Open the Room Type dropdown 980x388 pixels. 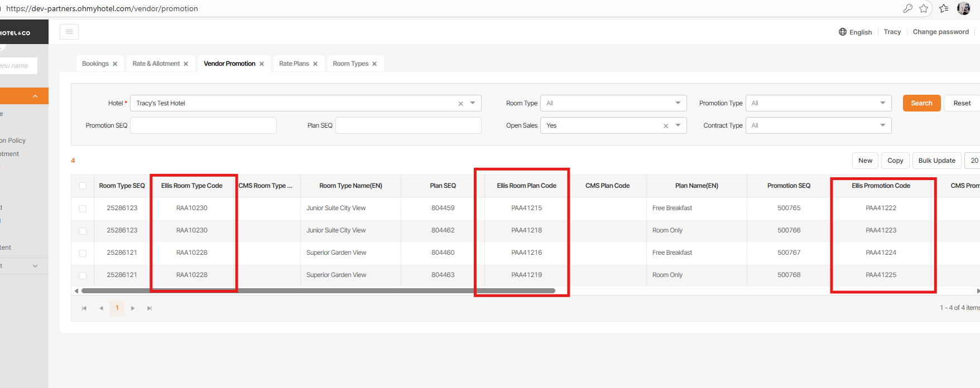(x=613, y=103)
